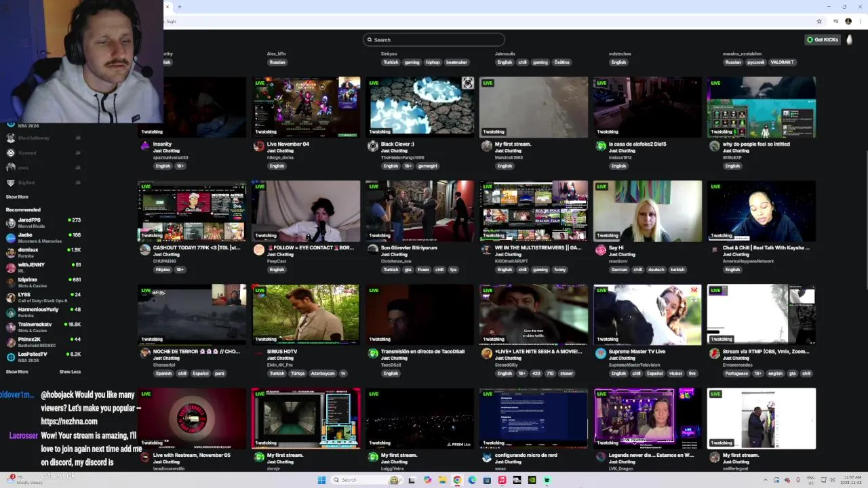Click the stoner tag under LATE NITE SESH stream
Screen dimensions: 868x488
[x=566, y=373]
